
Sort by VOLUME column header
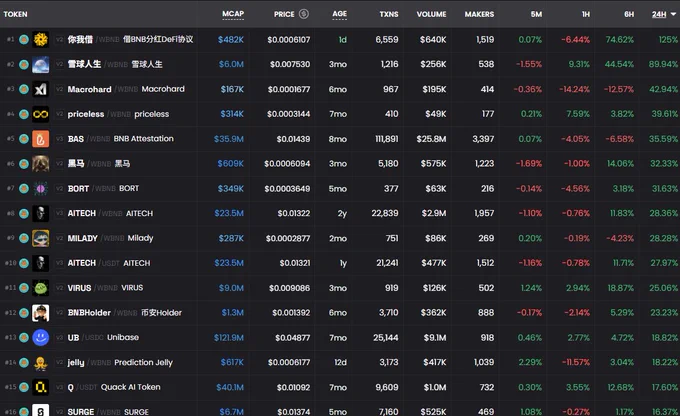point(431,14)
